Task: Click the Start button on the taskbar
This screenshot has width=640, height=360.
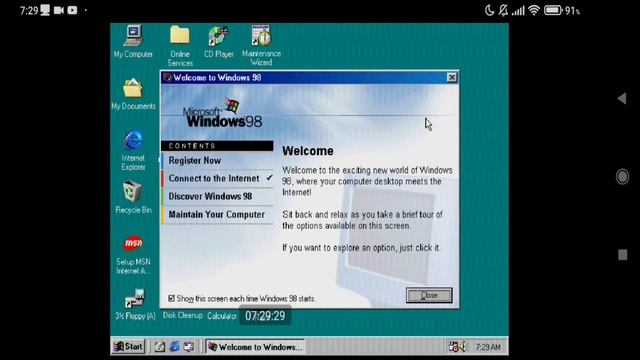Action: coord(128,347)
